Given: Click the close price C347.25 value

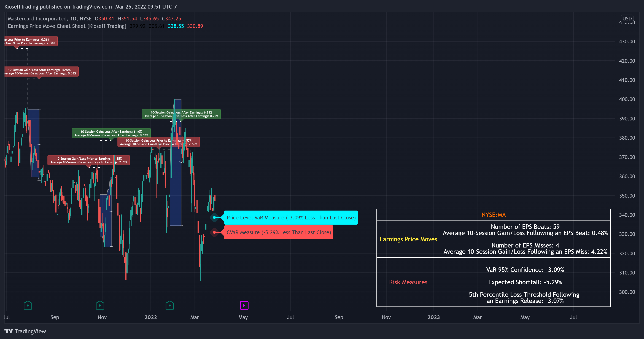Looking at the screenshot, I should (x=171, y=18).
